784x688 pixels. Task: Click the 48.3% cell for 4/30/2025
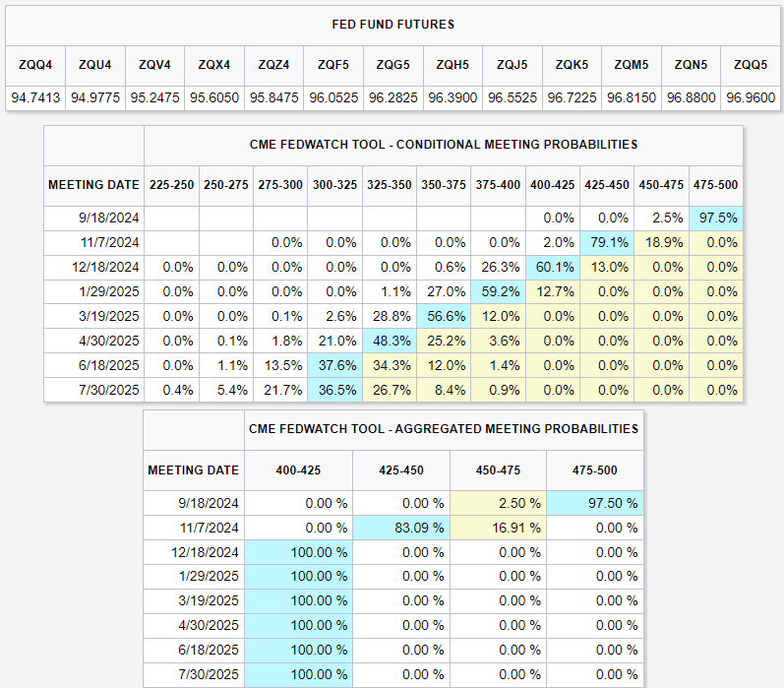pos(391,341)
